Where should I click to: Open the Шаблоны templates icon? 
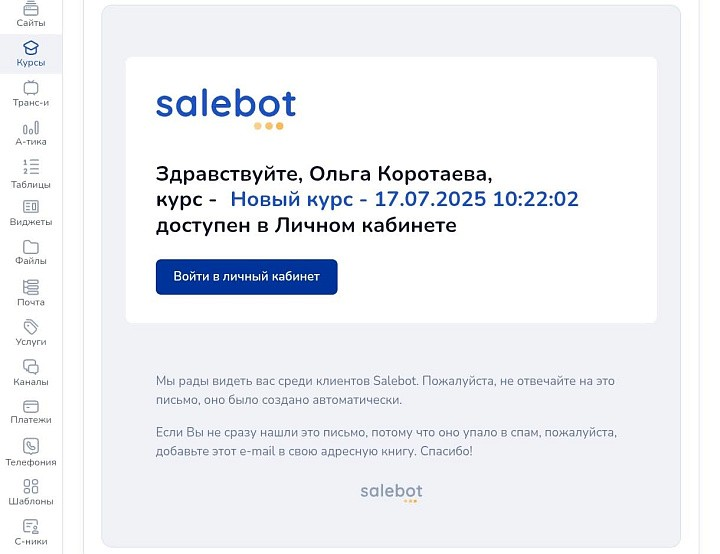(x=30, y=487)
